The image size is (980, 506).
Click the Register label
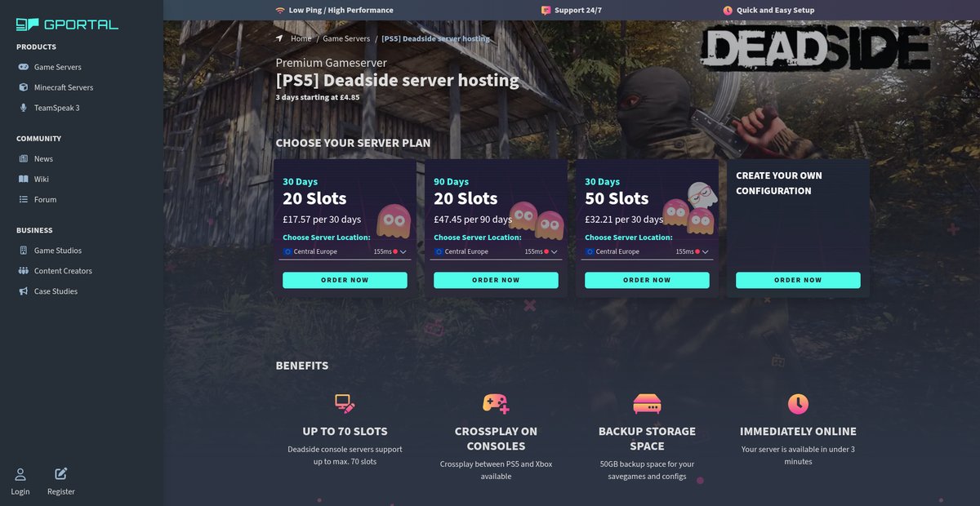tap(61, 491)
